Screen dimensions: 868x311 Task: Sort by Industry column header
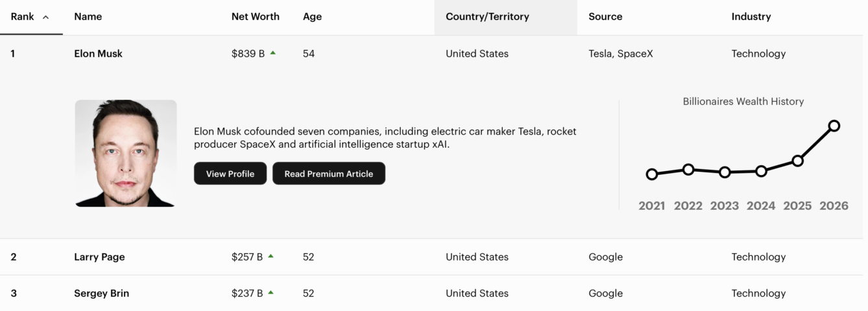click(x=751, y=17)
